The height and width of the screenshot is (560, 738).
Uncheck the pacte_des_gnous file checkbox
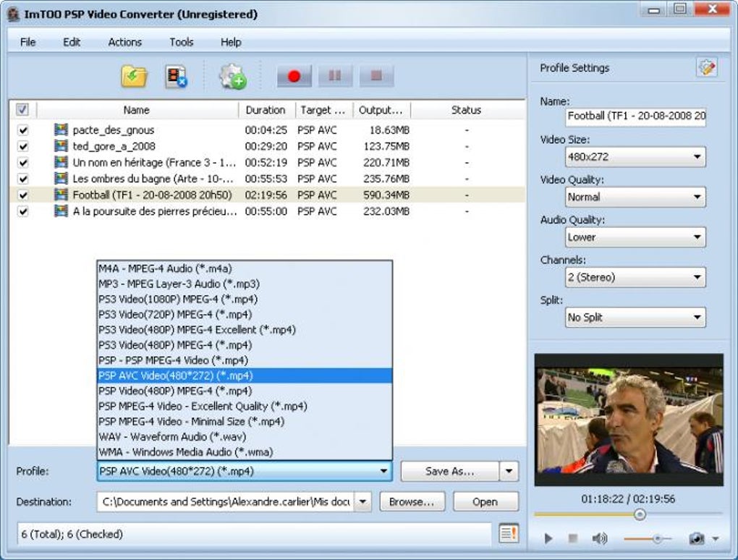(23, 130)
